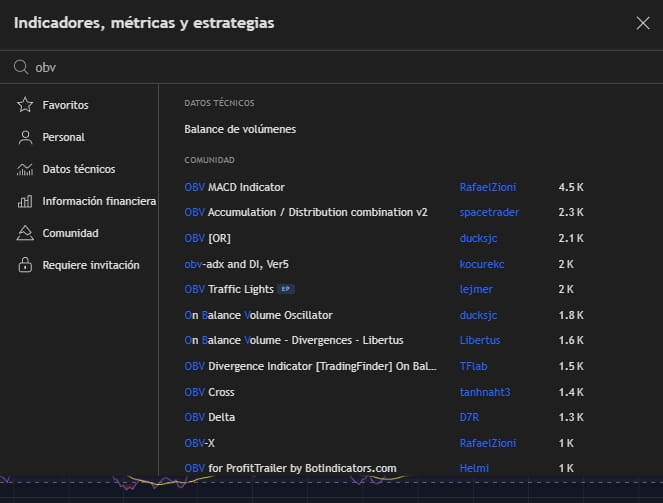Close the indicators dialog with X
Image resolution: width=663 pixels, height=503 pixels.
coord(643,23)
